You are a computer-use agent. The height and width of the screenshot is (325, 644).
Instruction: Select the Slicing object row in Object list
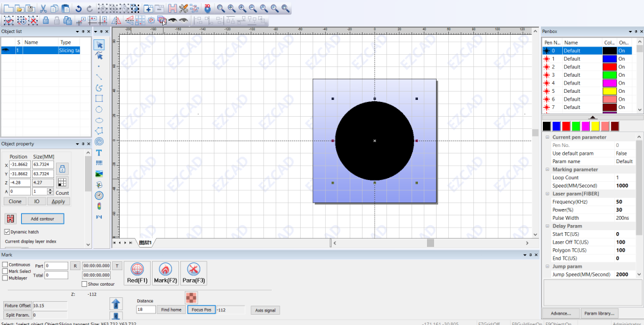point(40,50)
